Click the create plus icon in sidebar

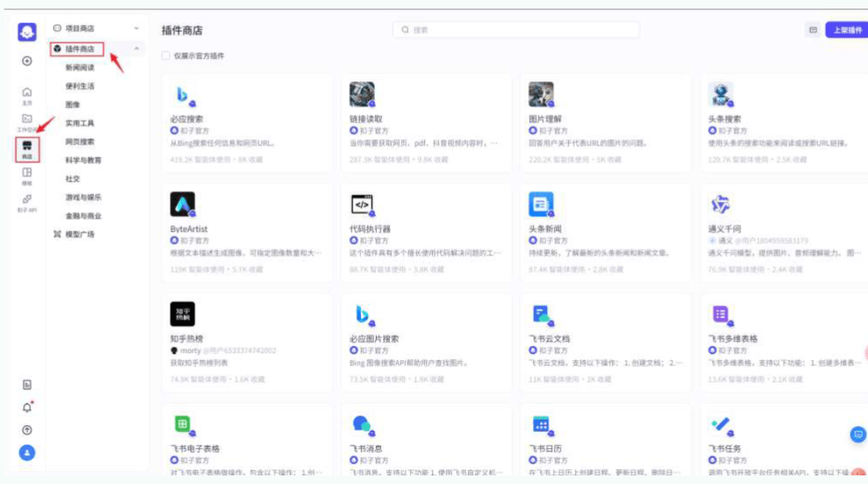click(27, 61)
